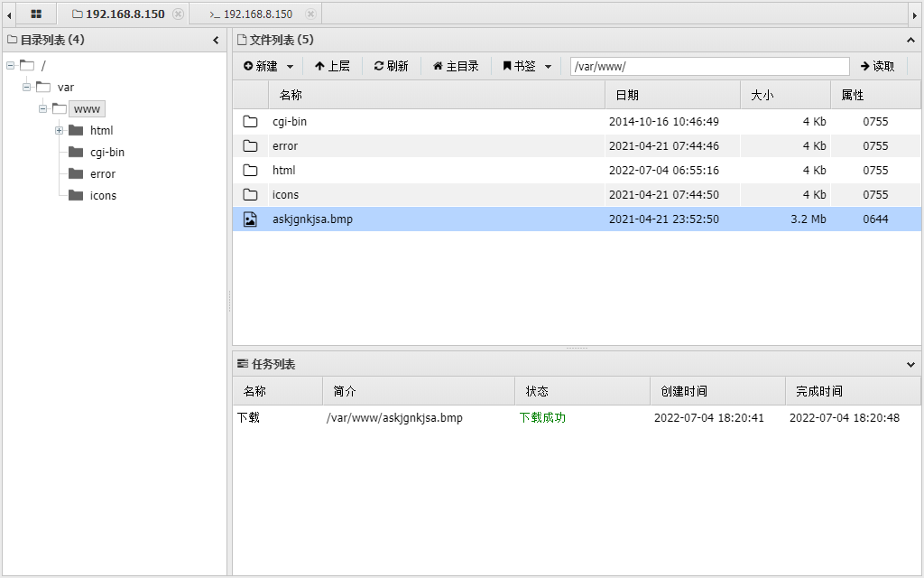Screen dimensions: 924x578
Task: Open the 书签 bookmark dropdown arrow
Action: click(548, 67)
